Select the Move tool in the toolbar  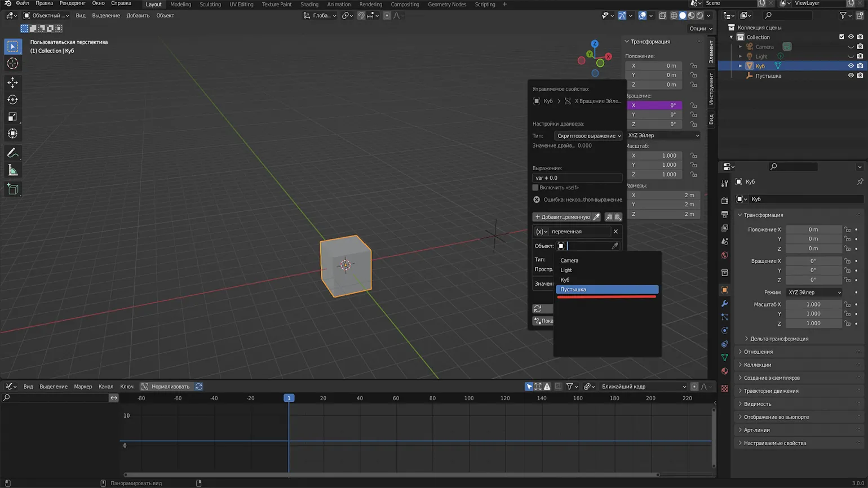click(x=12, y=83)
